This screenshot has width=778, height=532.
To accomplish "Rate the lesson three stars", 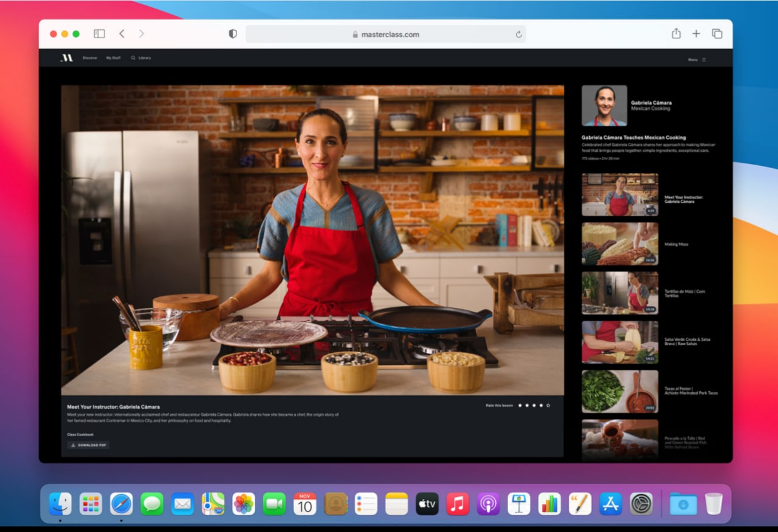I will pyautogui.click(x=534, y=405).
